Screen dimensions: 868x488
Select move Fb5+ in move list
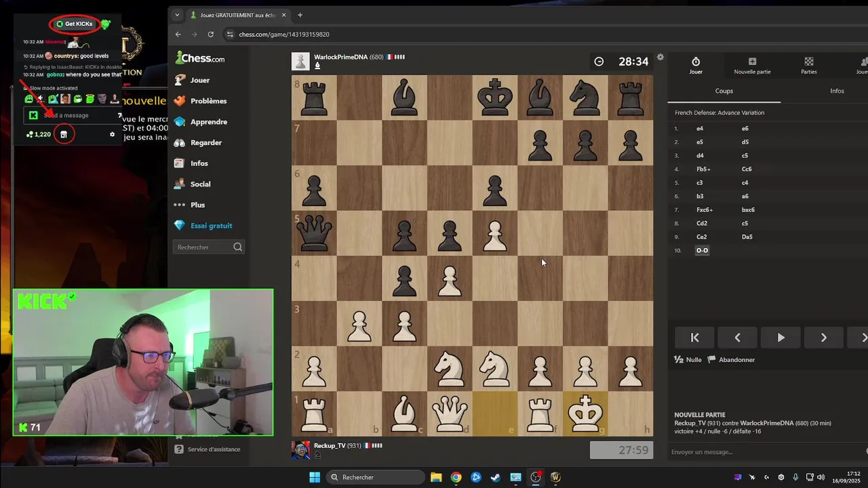pyautogui.click(x=703, y=169)
